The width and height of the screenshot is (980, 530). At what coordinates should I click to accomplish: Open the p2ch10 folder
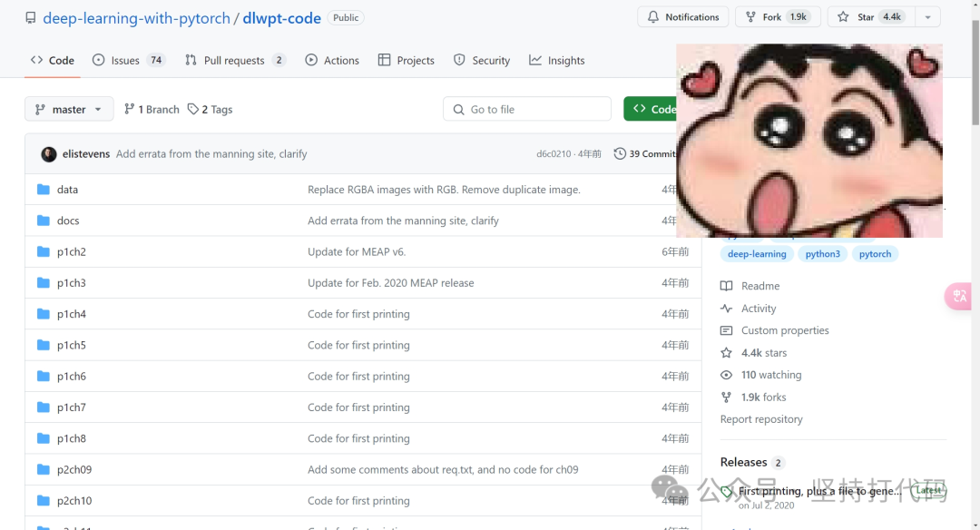coord(74,501)
